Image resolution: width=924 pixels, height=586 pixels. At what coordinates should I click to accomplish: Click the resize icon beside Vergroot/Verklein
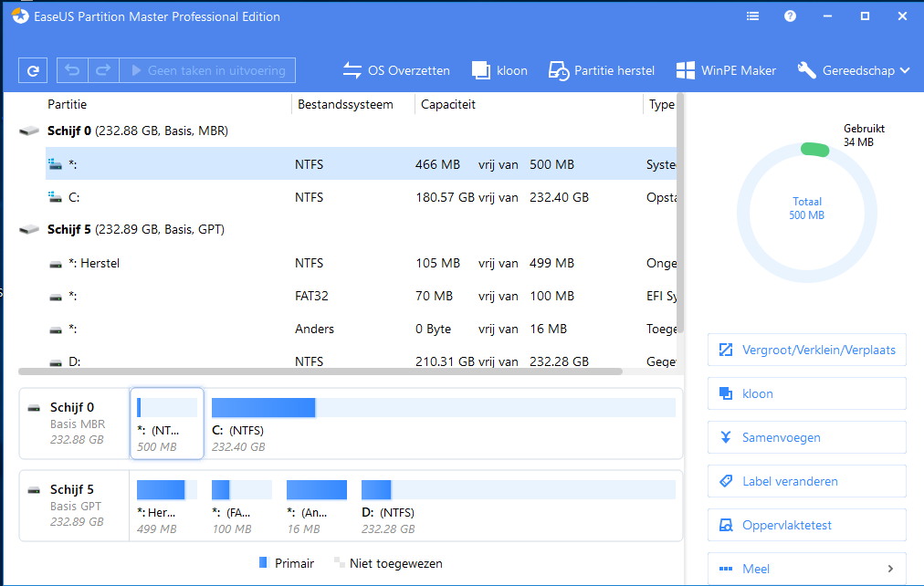[726, 350]
